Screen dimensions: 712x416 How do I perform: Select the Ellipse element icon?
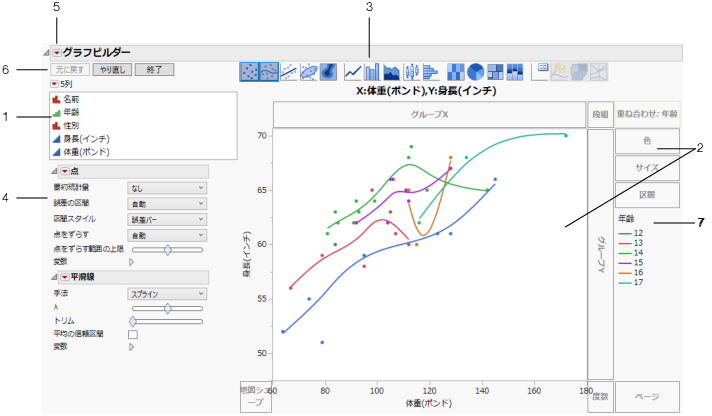[x=309, y=72]
